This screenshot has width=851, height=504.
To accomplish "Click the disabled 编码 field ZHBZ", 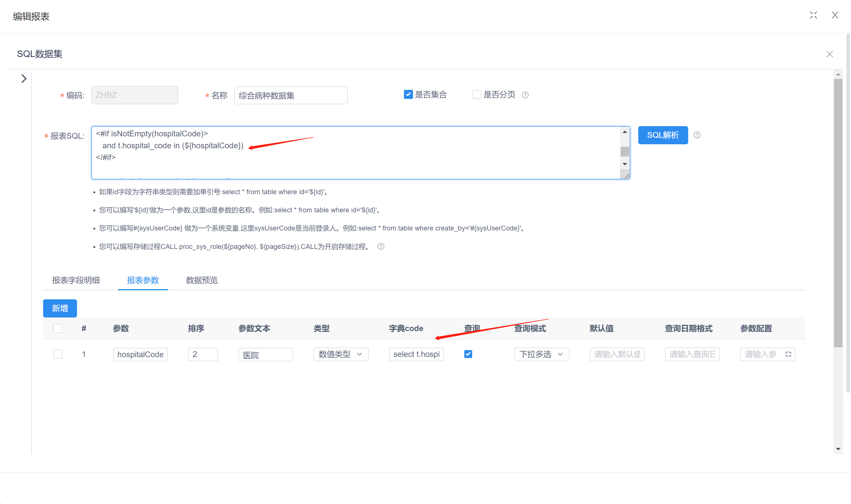I will click(134, 95).
